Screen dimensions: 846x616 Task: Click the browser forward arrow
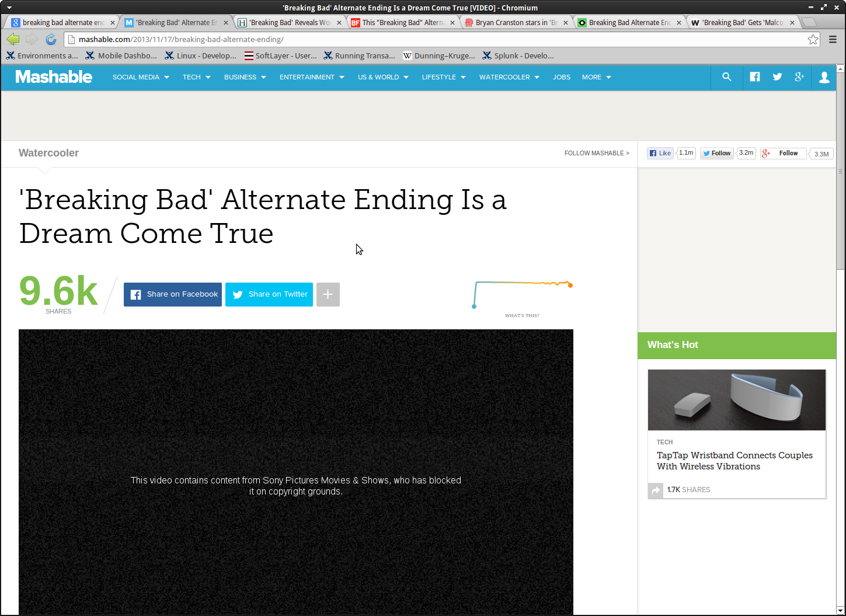pos(32,39)
